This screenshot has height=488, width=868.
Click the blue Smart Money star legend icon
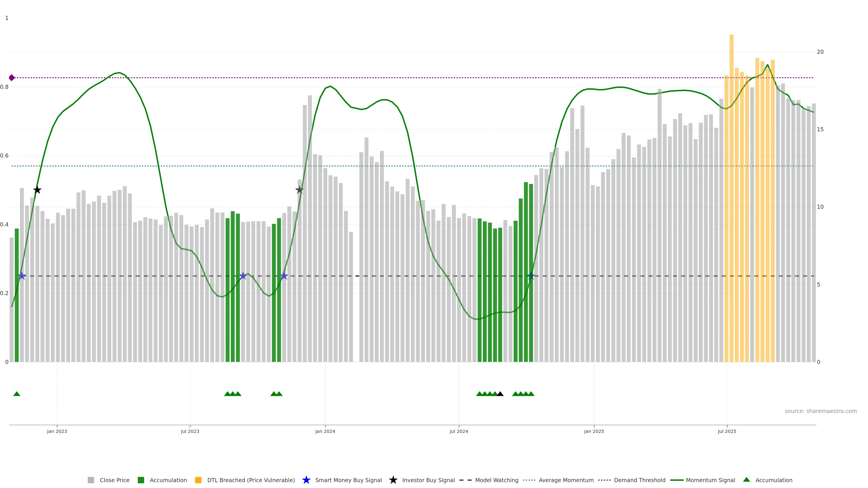click(306, 480)
